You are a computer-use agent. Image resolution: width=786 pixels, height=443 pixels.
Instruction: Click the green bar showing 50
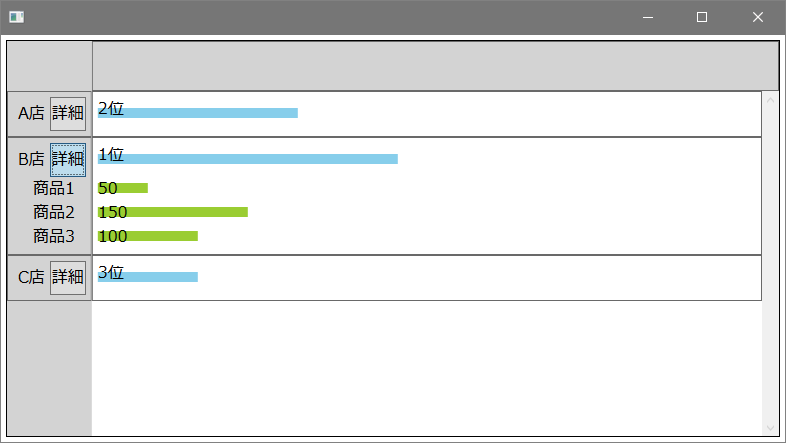click(123, 188)
